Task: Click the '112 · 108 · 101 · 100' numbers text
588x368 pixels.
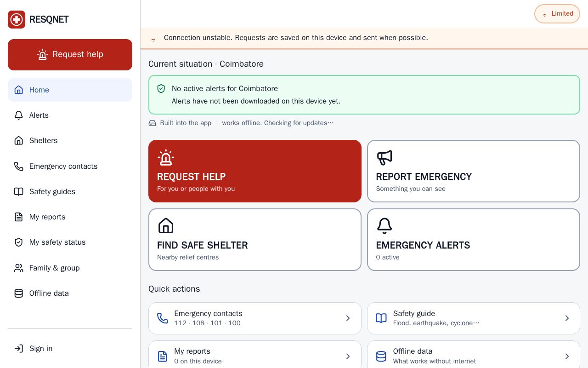Action: pyautogui.click(x=207, y=323)
